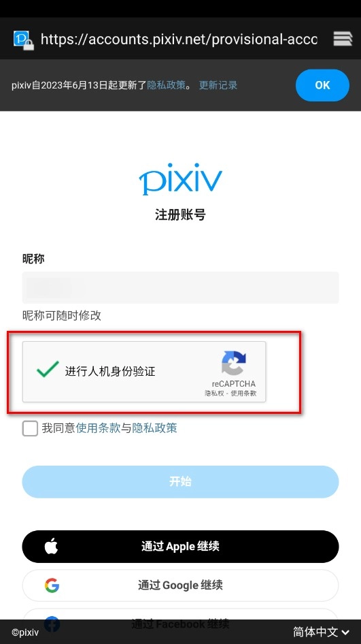The height and width of the screenshot is (644, 361).
Task: Click the reCAPTCHA logo icon
Action: (234, 363)
